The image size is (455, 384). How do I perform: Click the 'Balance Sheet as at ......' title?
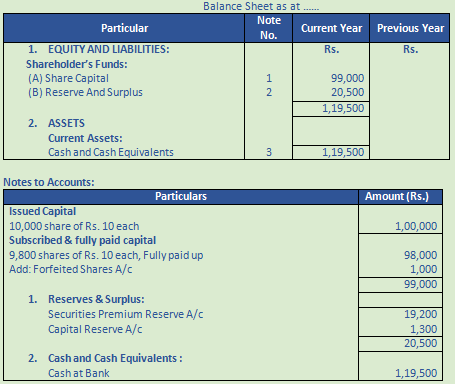261,6
